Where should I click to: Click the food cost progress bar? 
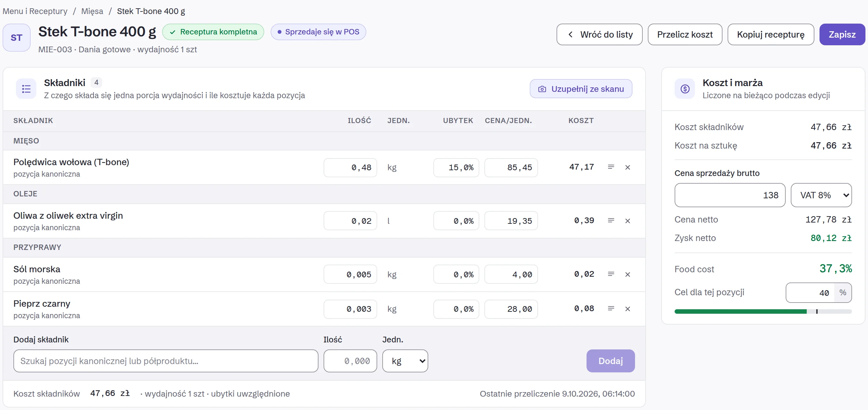[x=763, y=311]
